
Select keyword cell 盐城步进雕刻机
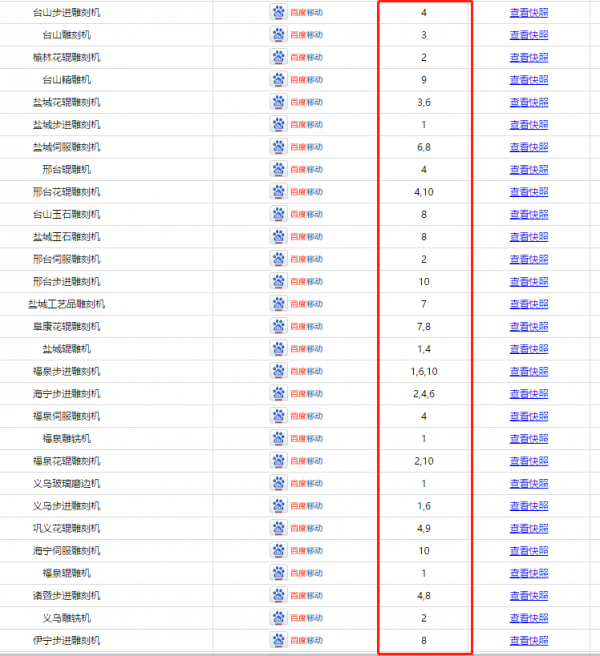67,125
